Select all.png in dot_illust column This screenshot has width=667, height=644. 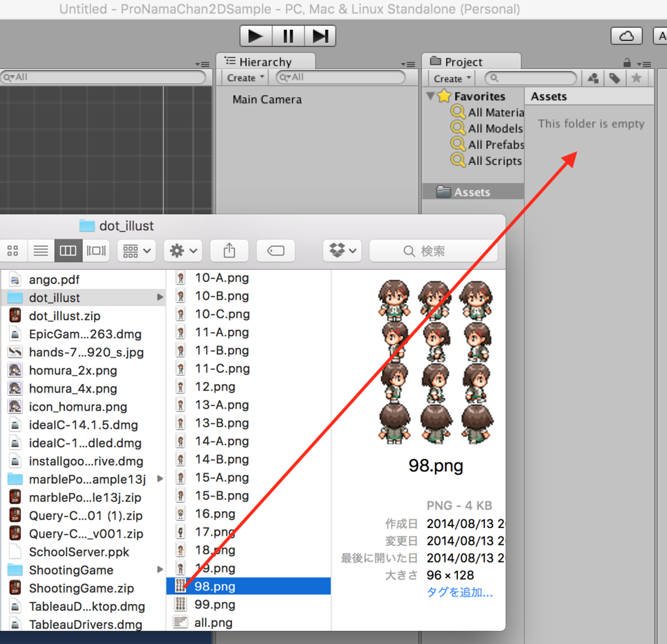[x=248, y=622]
